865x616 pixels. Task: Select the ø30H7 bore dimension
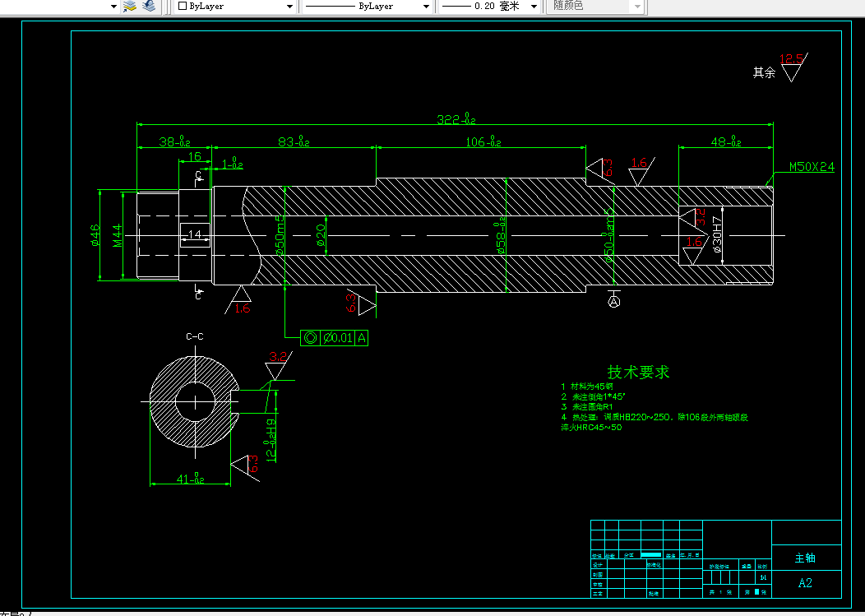(x=717, y=234)
